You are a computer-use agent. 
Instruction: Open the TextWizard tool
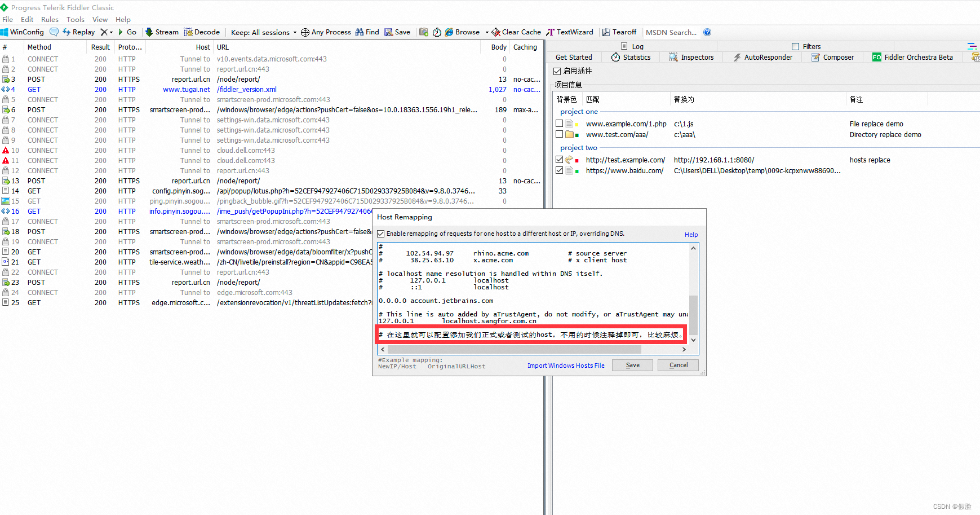point(570,32)
